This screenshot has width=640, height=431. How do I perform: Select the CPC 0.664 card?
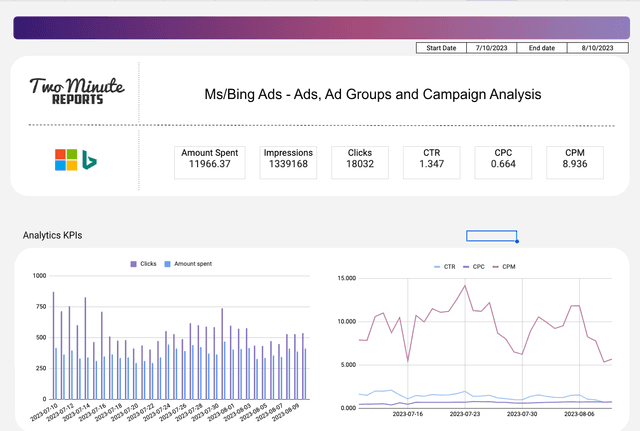[x=503, y=162]
